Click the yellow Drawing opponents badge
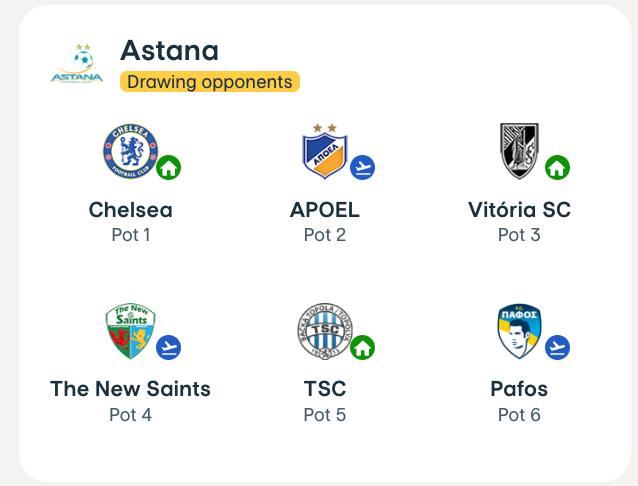The image size is (638, 486). [210, 82]
